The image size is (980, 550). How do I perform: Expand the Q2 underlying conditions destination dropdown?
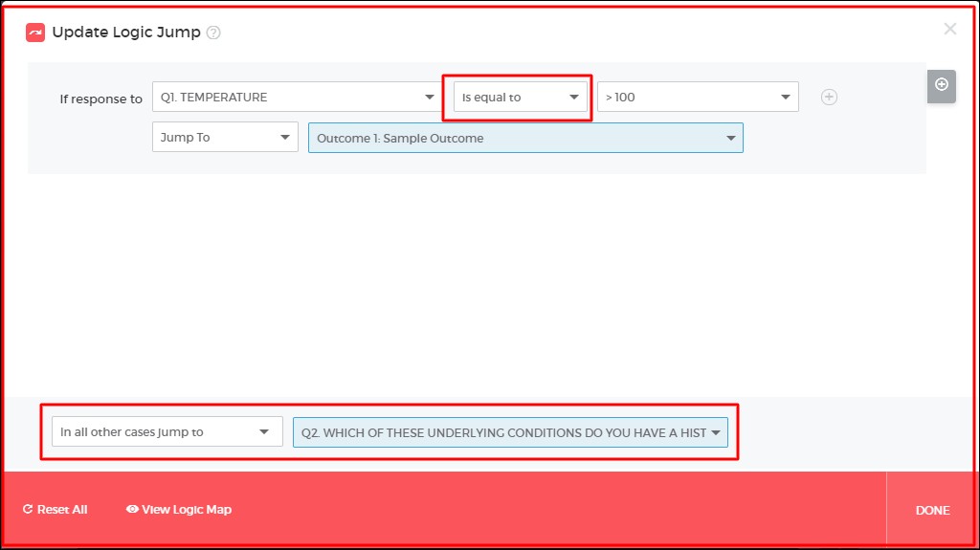click(510, 432)
